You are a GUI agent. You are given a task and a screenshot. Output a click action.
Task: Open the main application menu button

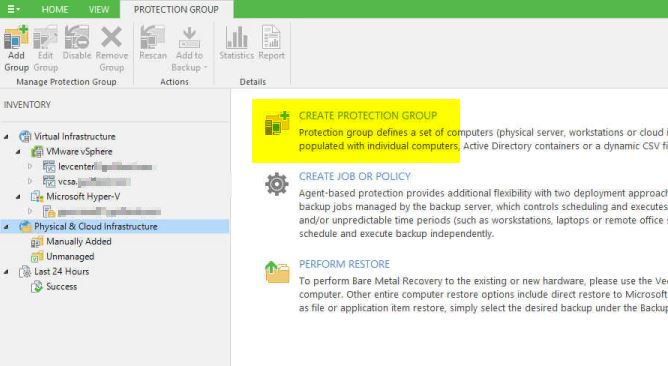13,9
